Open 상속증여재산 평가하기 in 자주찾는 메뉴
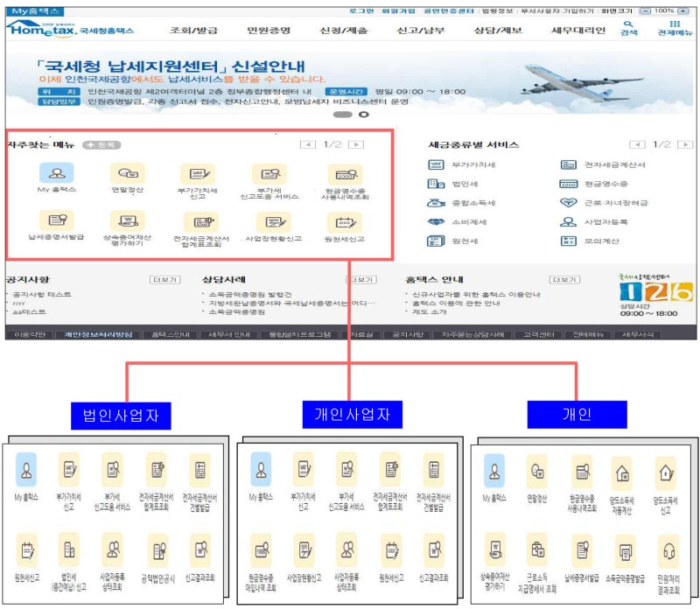The width and height of the screenshot is (700, 609). (x=128, y=220)
